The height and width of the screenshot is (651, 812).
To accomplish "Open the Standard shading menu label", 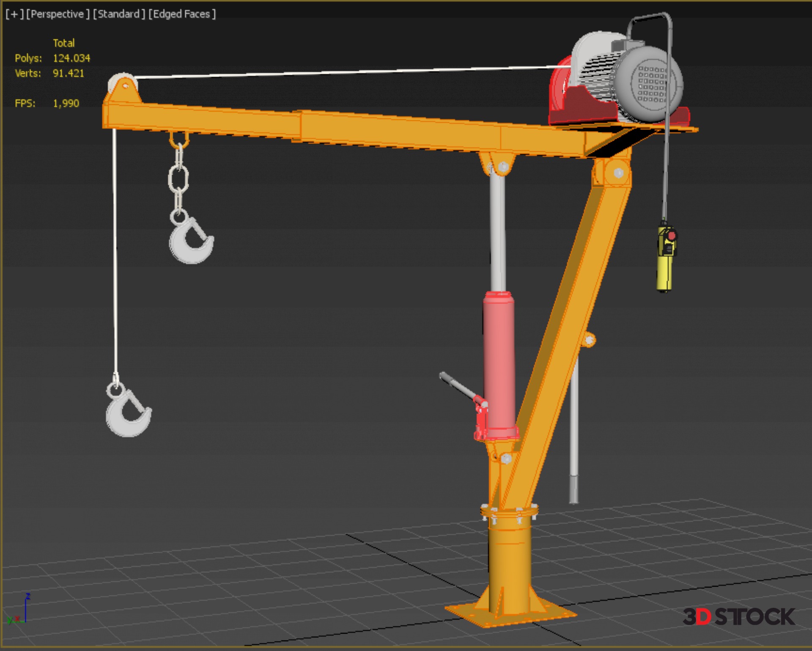I will pyautogui.click(x=119, y=14).
